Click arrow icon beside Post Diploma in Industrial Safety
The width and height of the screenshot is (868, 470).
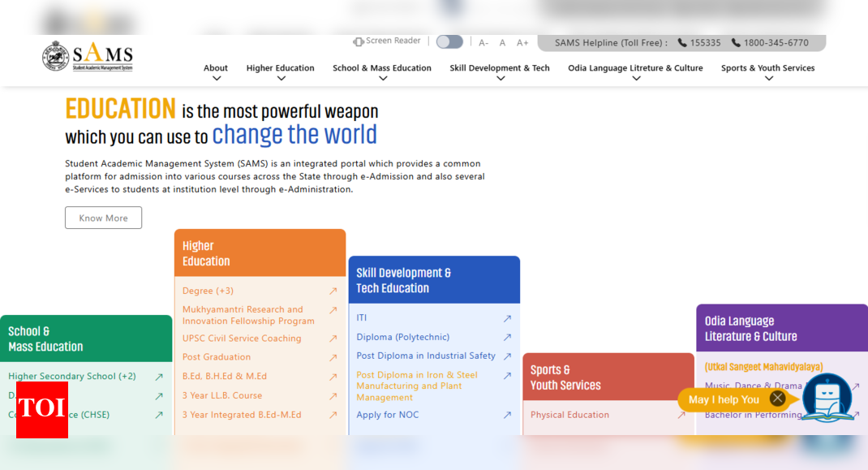point(507,356)
